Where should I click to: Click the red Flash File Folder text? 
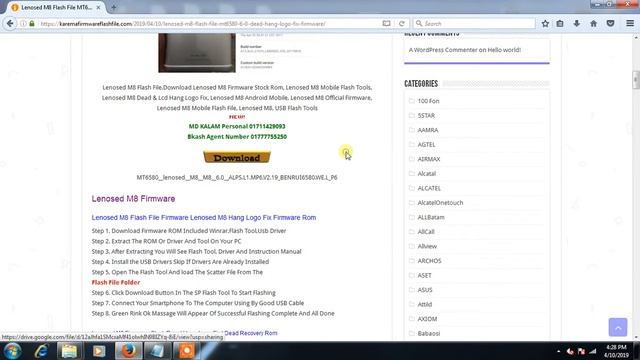(x=116, y=282)
